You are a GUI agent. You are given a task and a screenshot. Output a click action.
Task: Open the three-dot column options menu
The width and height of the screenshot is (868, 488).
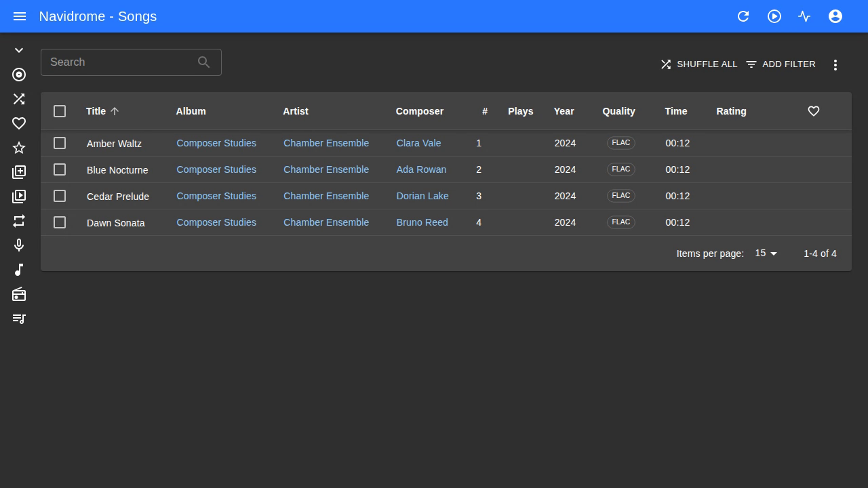coord(835,64)
